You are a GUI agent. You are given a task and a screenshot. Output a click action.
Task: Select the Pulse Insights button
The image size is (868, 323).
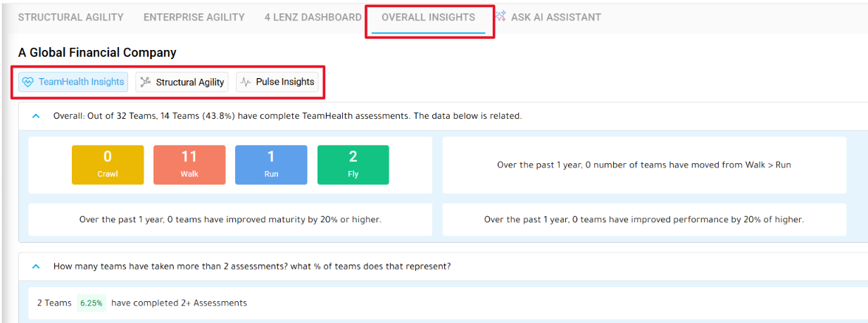point(277,82)
